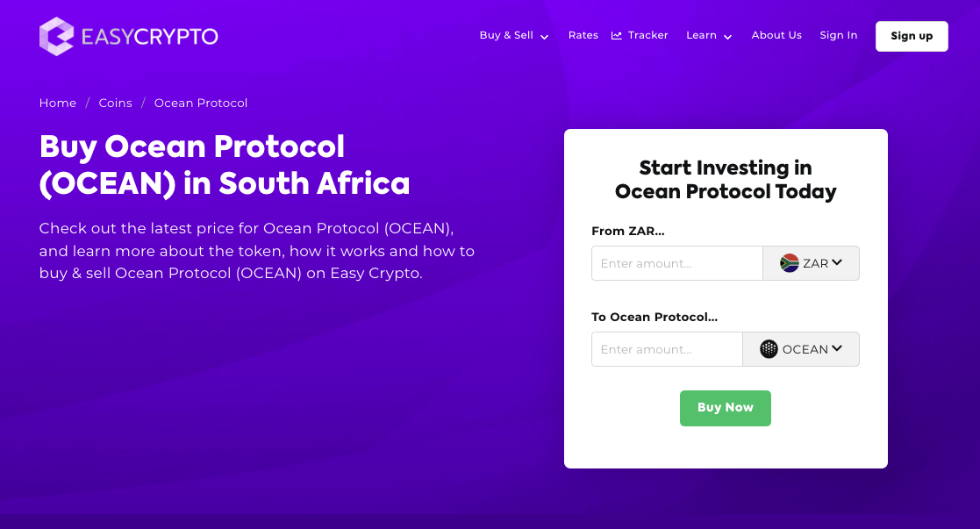Viewport: 980px width, 529px height.
Task: Click the Home breadcrumb link
Action: [x=58, y=103]
